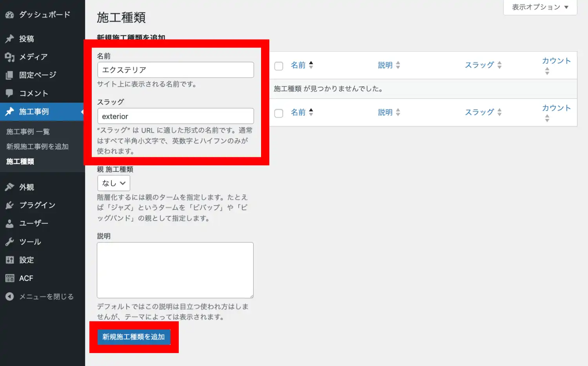Select 施工種類 submenu item
588x366 pixels.
point(20,162)
